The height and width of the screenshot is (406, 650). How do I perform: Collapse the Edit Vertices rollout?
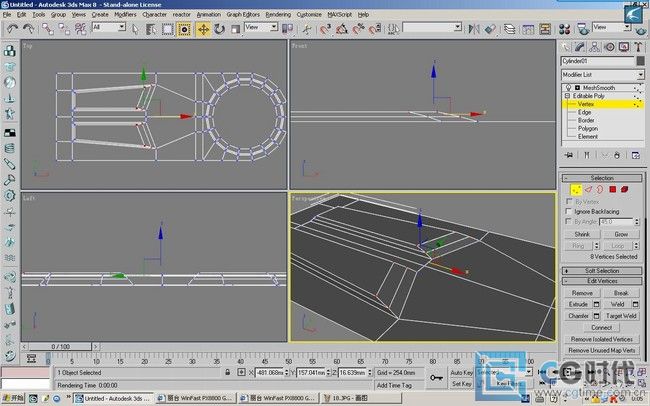(602, 281)
